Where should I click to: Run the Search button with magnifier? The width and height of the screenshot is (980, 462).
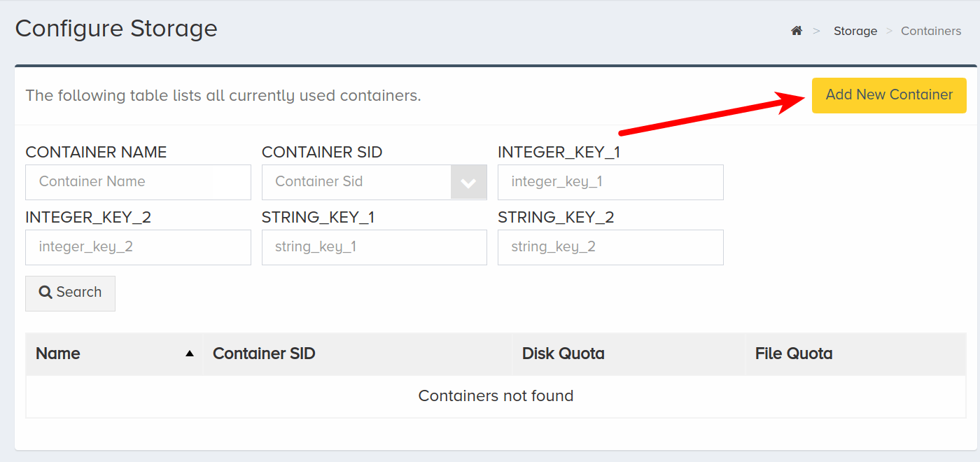(x=70, y=293)
